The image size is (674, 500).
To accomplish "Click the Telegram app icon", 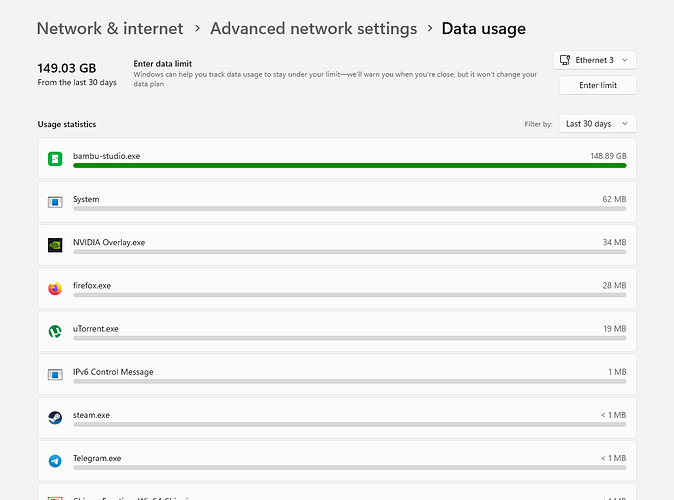I will (55, 461).
